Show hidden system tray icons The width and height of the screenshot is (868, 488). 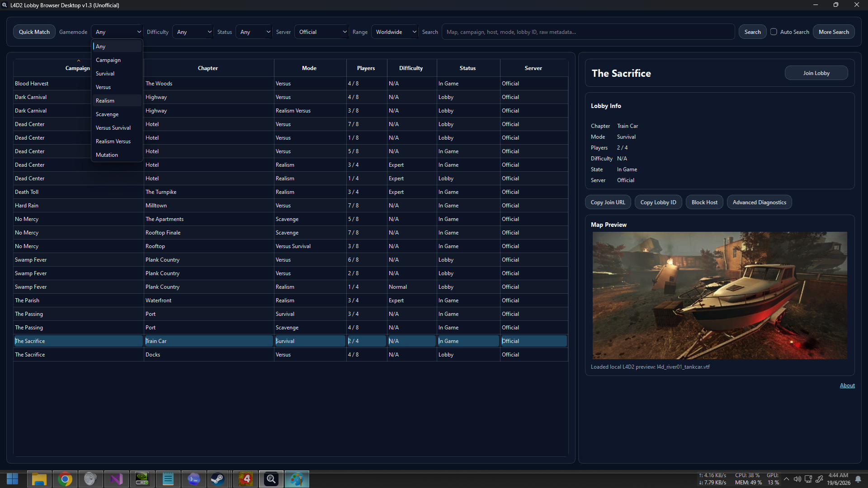(787, 479)
